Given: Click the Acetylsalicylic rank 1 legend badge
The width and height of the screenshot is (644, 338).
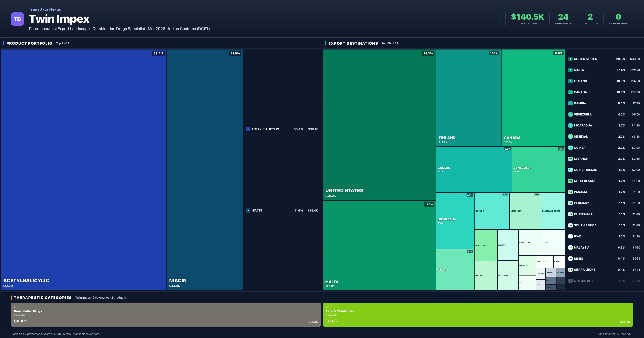Looking at the screenshot, I should pos(248,129).
